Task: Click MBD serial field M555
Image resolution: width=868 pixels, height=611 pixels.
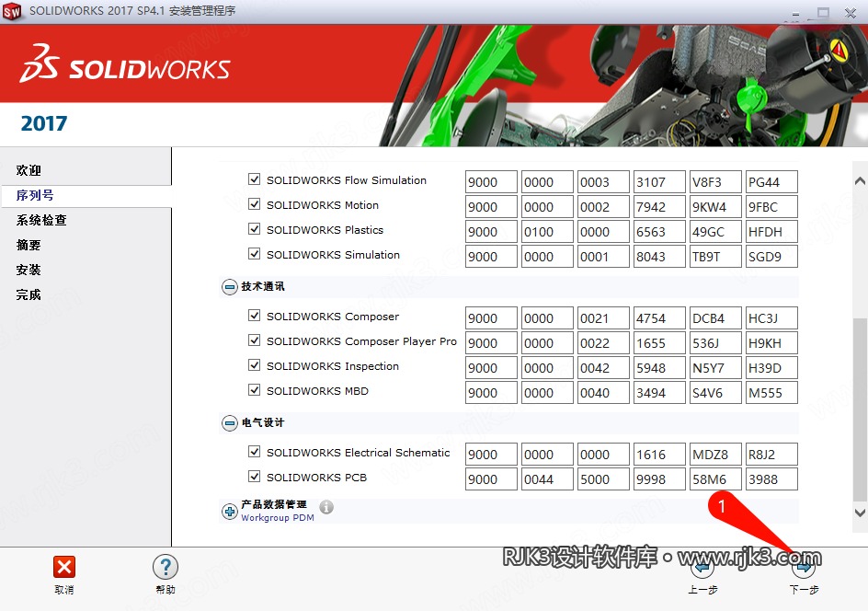Action: (771, 393)
